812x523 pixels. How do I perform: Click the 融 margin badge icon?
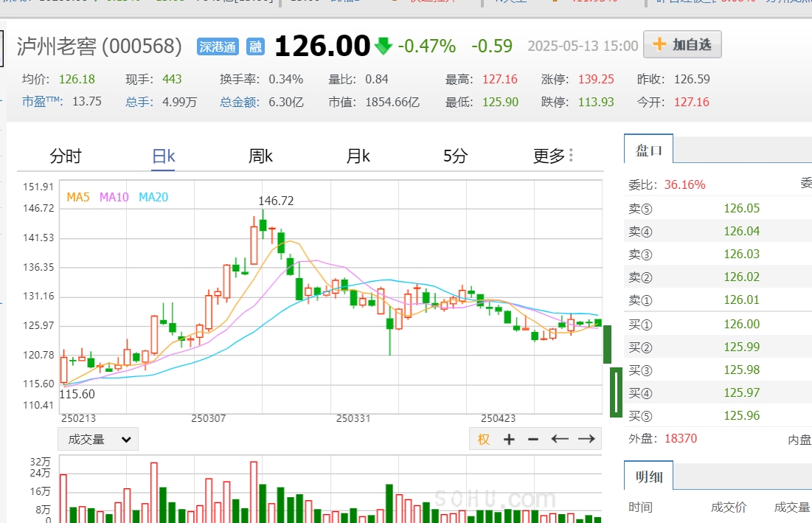(x=255, y=46)
